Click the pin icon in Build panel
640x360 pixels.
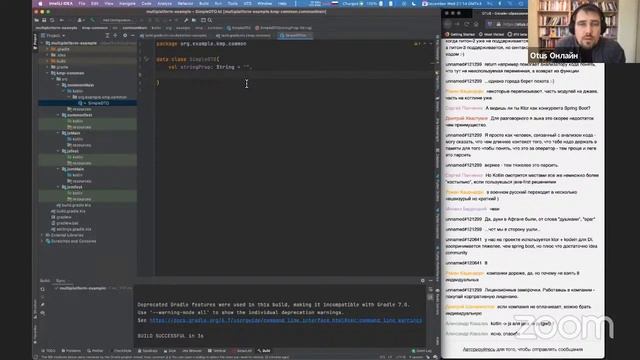pyautogui.click(x=42, y=305)
